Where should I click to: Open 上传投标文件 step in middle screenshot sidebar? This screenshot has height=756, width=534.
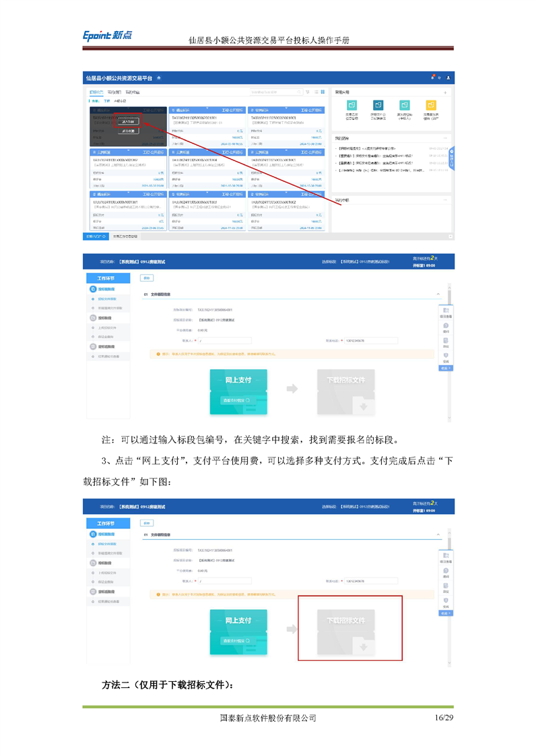(108, 327)
